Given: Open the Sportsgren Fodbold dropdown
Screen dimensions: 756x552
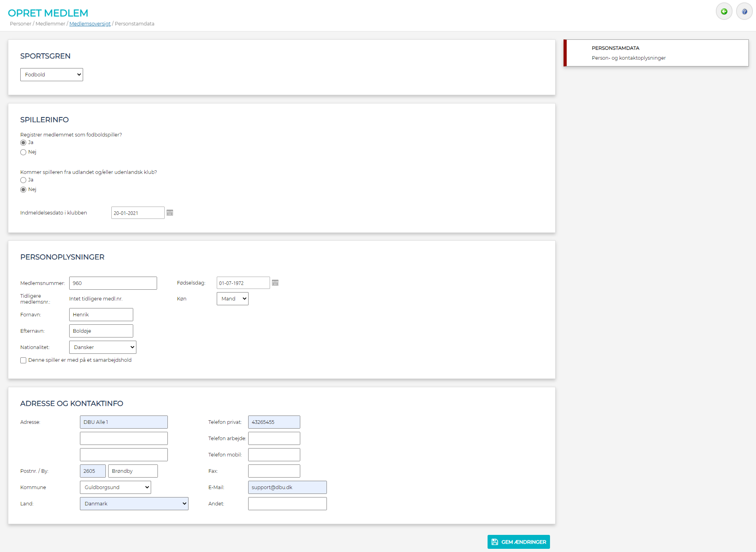Looking at the screenshot, I should (52, 75).
